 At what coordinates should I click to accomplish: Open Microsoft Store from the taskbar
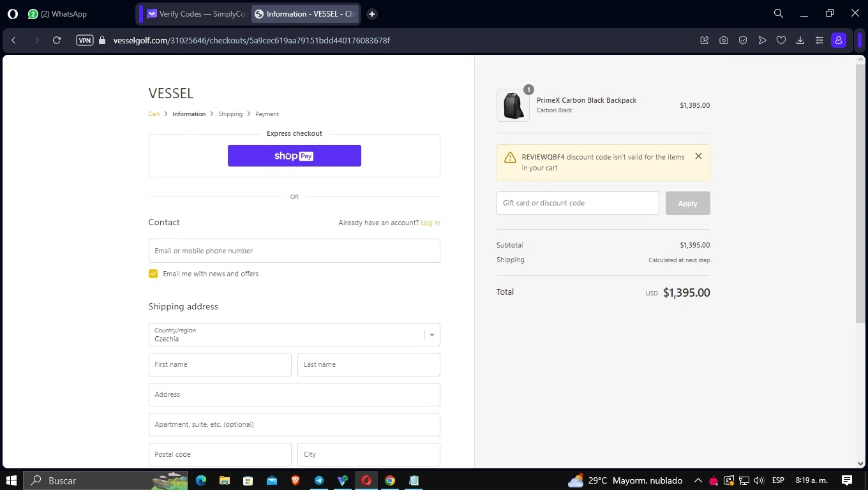(248, 480)
